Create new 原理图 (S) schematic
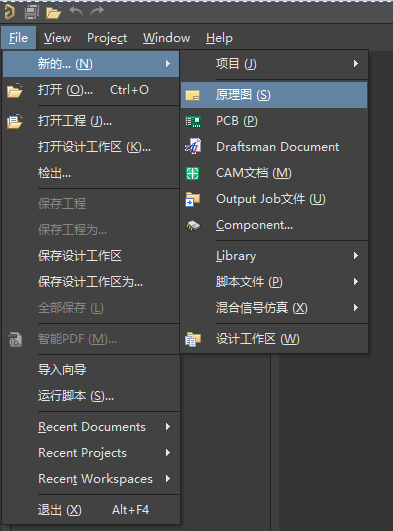This screenshot has width=393, height=531. pos(274,95)
